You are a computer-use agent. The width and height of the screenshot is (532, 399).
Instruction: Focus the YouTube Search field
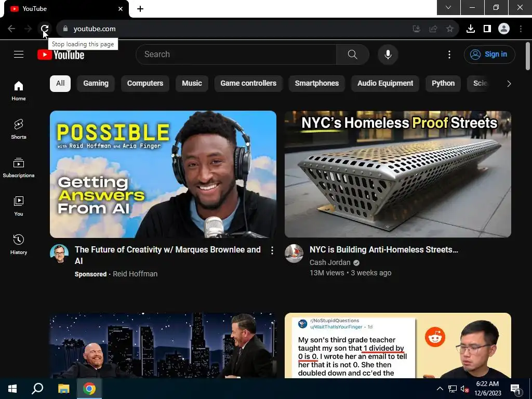(x=236, y=54)
